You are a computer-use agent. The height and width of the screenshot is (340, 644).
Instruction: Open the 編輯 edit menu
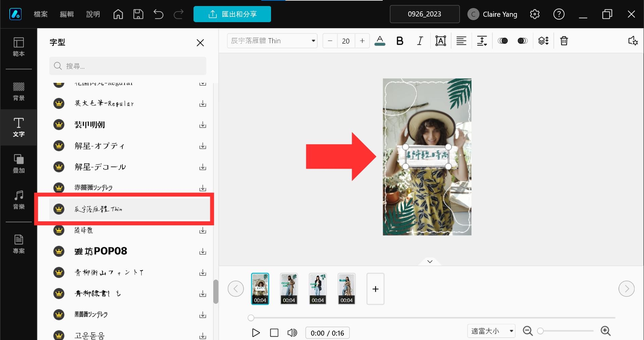[x=67, y=14]
